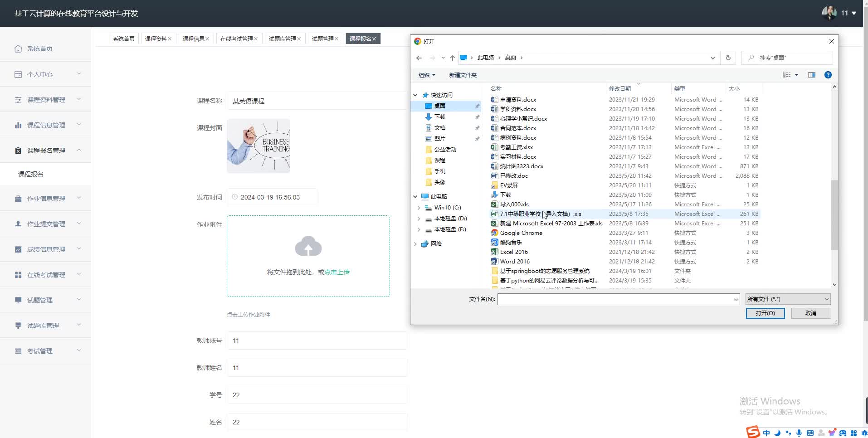Expand the 作业信息管理 sidebar menu
Image resolution: width=868 pixels, height=438 pixels.
coord(45,198)
